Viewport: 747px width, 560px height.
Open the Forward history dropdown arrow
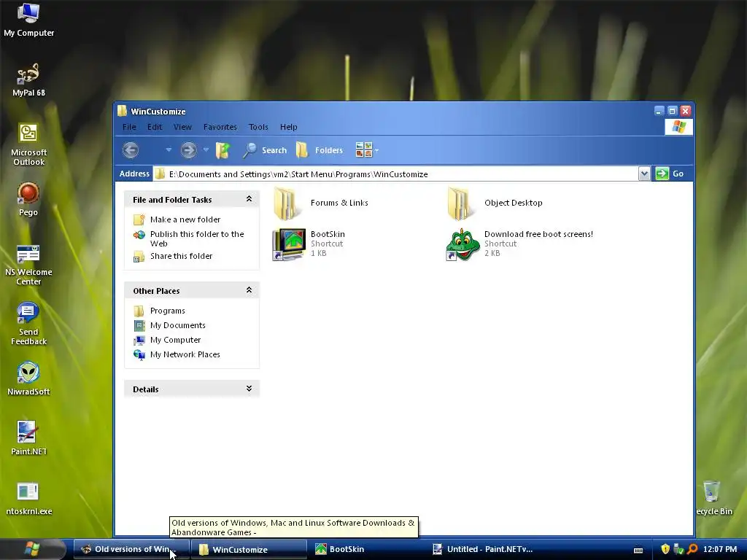(206, 150)
